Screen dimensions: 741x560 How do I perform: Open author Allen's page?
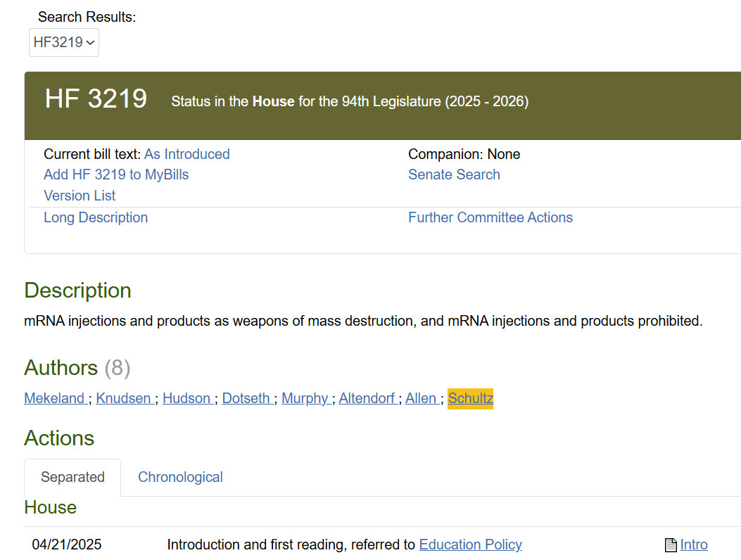click(421, 398)
